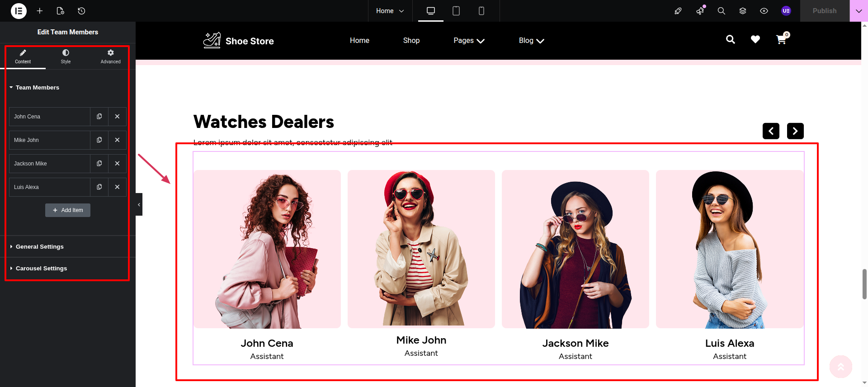Click the shopping cart icon in site header
Screen dimensions: 868x387
tap(781, 40)
